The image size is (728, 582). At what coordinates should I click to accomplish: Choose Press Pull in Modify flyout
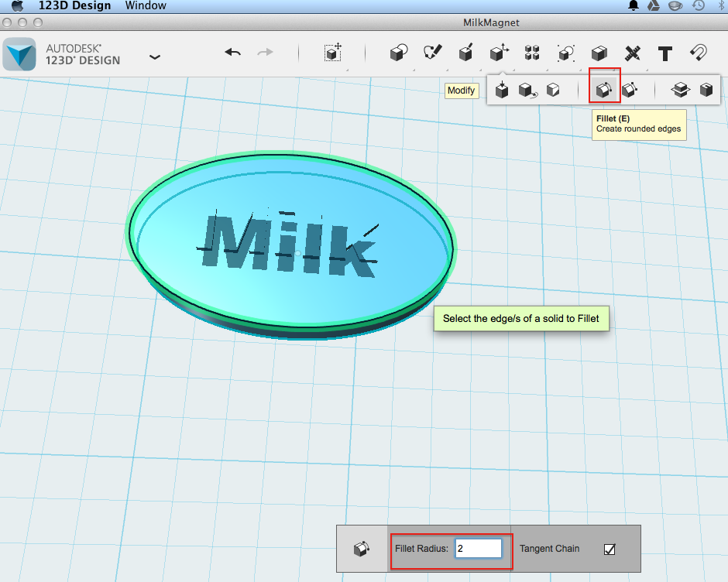(x=502, y=90)
